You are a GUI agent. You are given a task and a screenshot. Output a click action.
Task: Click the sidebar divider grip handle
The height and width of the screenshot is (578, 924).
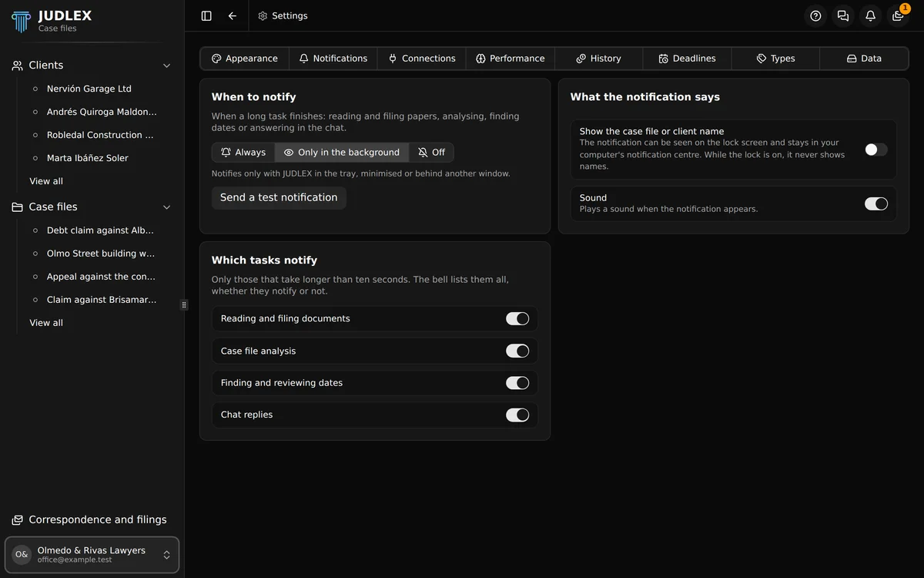click(x=184, y=305)
